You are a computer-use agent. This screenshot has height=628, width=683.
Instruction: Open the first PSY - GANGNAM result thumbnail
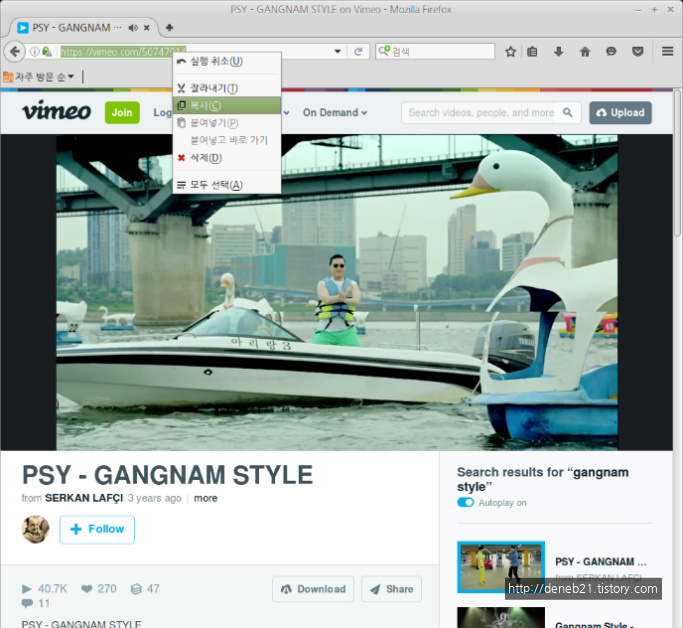coord(500,567)
